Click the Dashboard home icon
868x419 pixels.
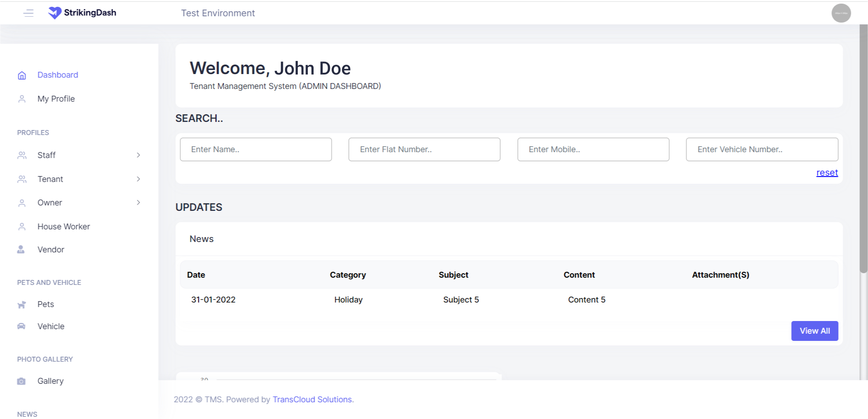(22, 75)
